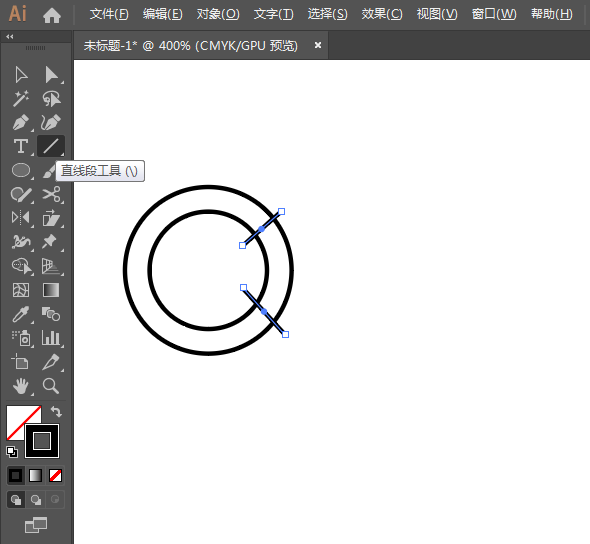This screenshot has width=590, height=544.
Task: Click the midpoint anchor of upper line
Action: pyautogui.click(x=262, y=229)
